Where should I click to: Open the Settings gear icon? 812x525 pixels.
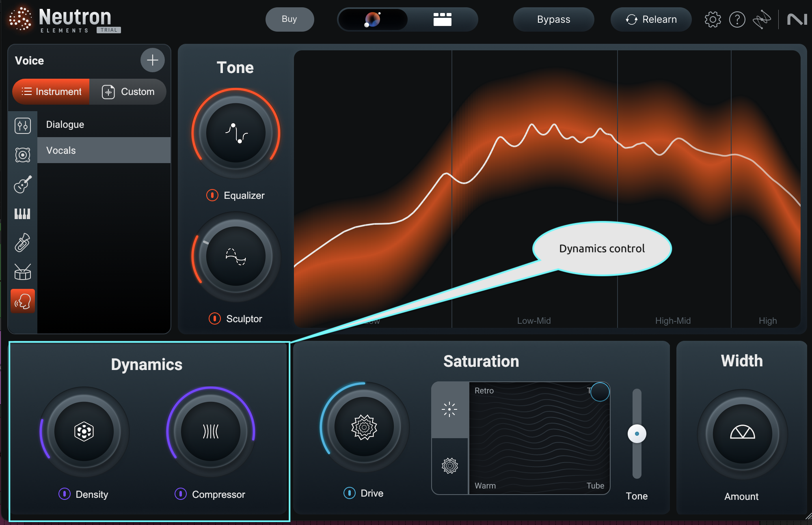point(713,19)
